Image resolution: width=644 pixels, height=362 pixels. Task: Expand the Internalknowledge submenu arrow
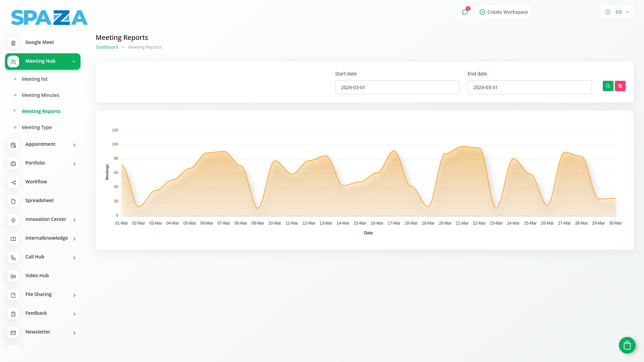[x=74, y=239]
